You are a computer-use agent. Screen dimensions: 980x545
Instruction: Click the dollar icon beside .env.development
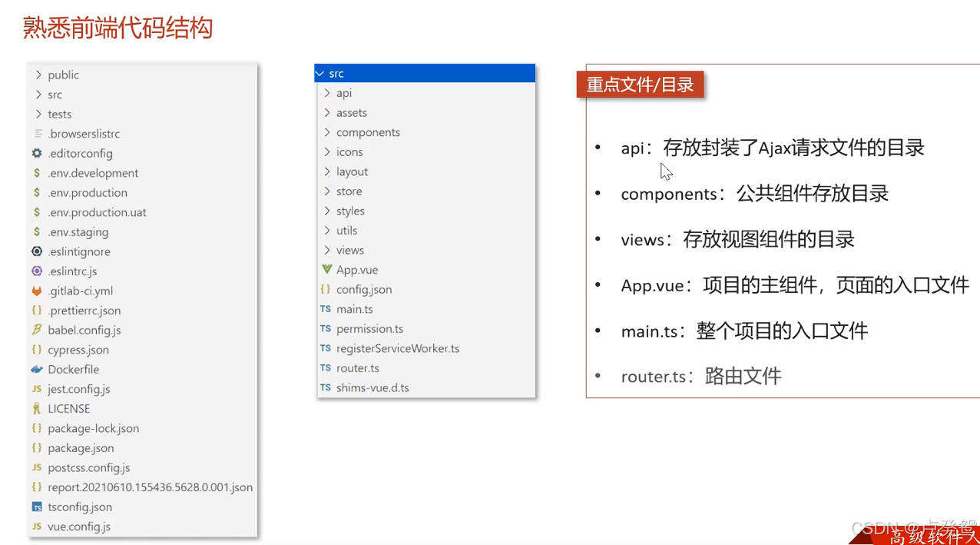pyautogui.click(x=37, y=173)
